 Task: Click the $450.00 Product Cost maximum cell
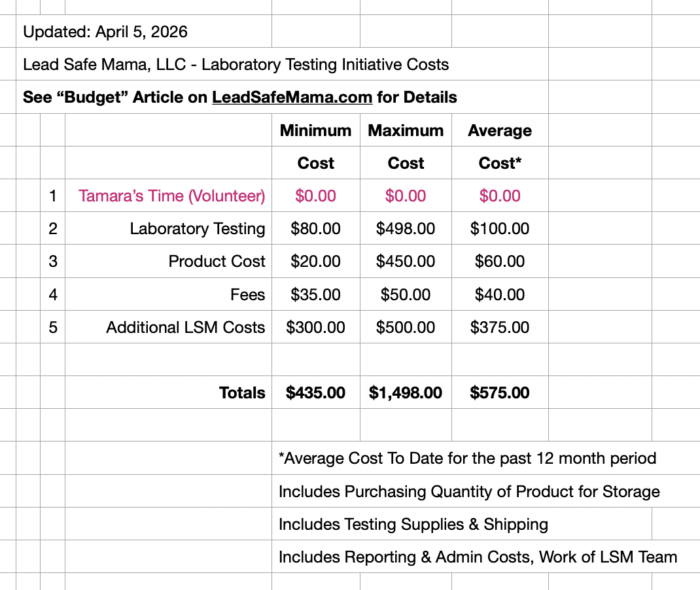[x=406, y=261]
